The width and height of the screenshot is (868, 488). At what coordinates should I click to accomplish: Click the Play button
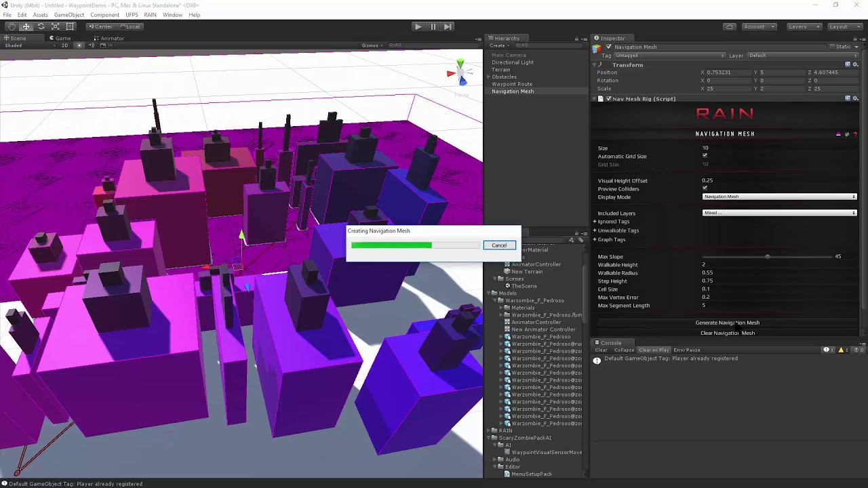tap(418, 26)
